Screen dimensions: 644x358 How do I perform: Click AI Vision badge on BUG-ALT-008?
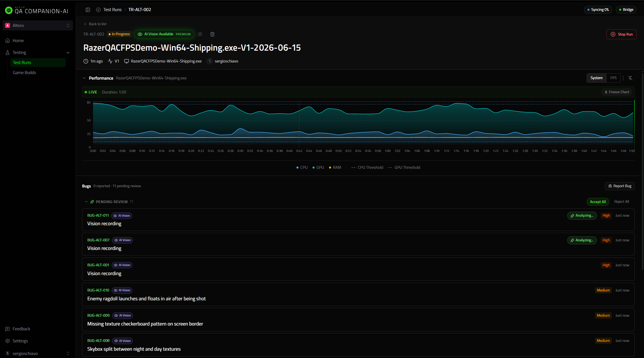tap(122, 341)
